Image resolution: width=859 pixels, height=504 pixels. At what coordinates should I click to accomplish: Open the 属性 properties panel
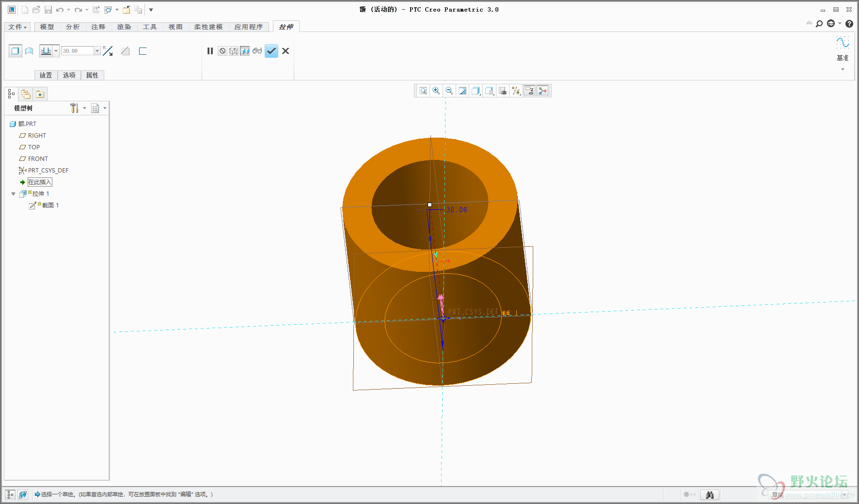pos(92,75)
